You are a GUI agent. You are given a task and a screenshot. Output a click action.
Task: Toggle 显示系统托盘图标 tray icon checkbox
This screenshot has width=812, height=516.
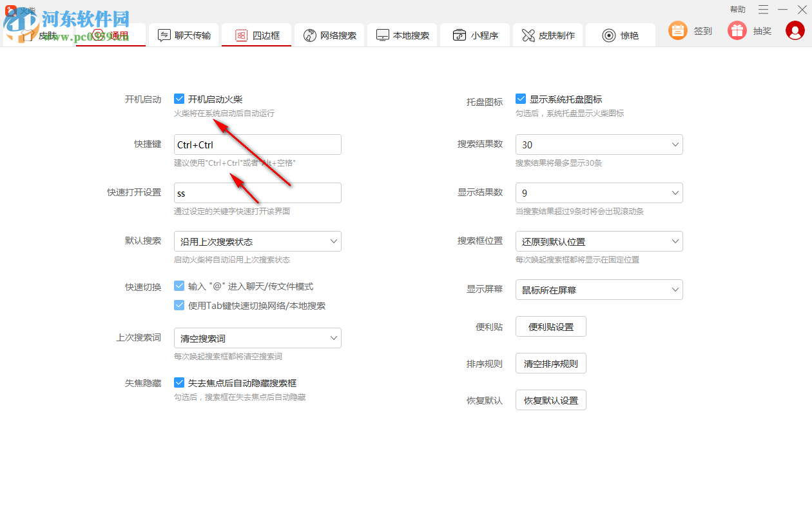click(x=521, y=99)
